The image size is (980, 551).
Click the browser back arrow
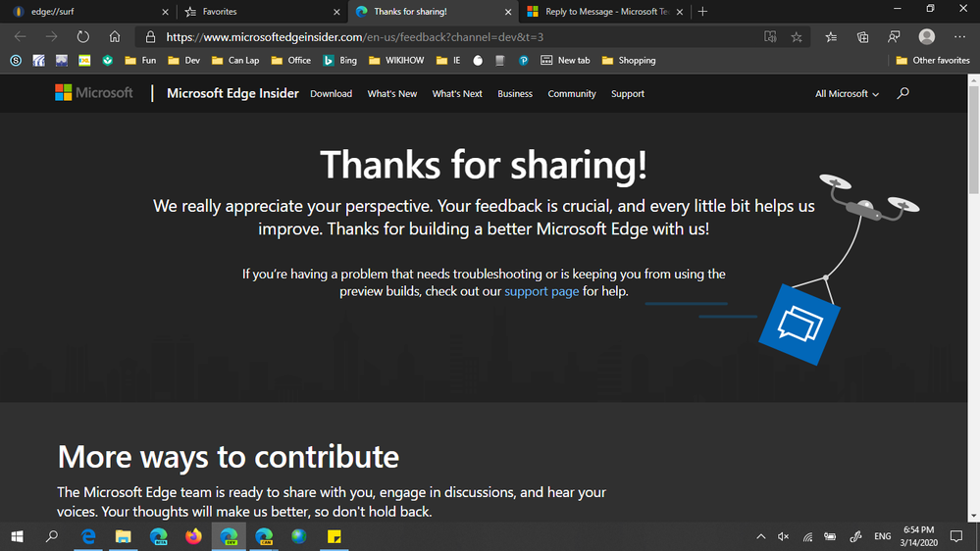(20, 37)
